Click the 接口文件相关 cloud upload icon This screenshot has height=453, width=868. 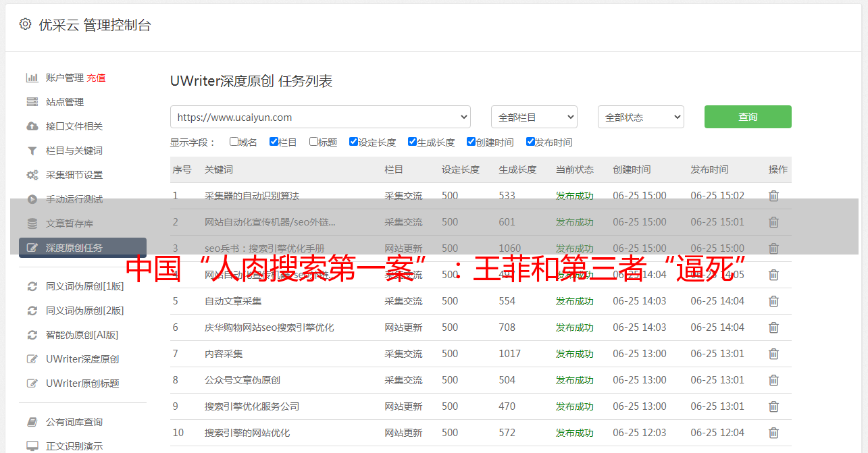point(32,126)
